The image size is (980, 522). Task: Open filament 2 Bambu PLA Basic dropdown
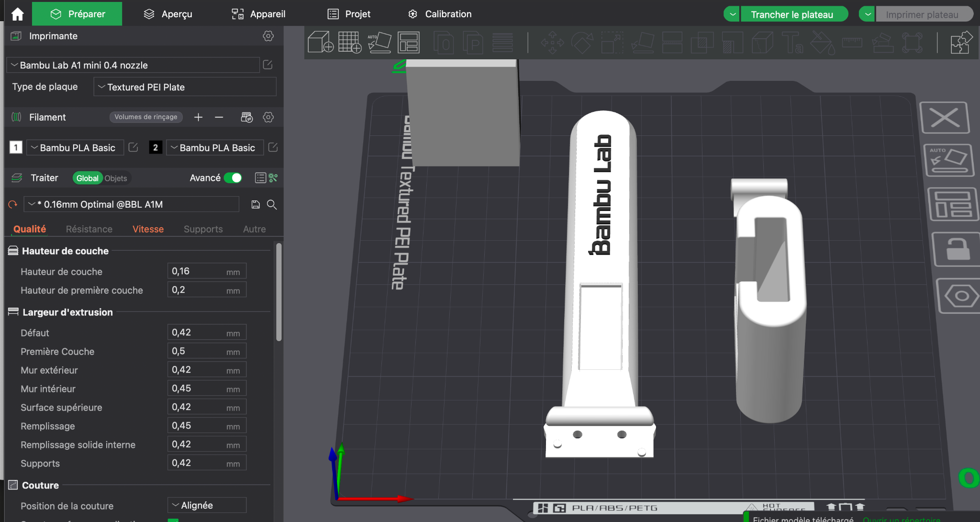(x=215, y=147)
